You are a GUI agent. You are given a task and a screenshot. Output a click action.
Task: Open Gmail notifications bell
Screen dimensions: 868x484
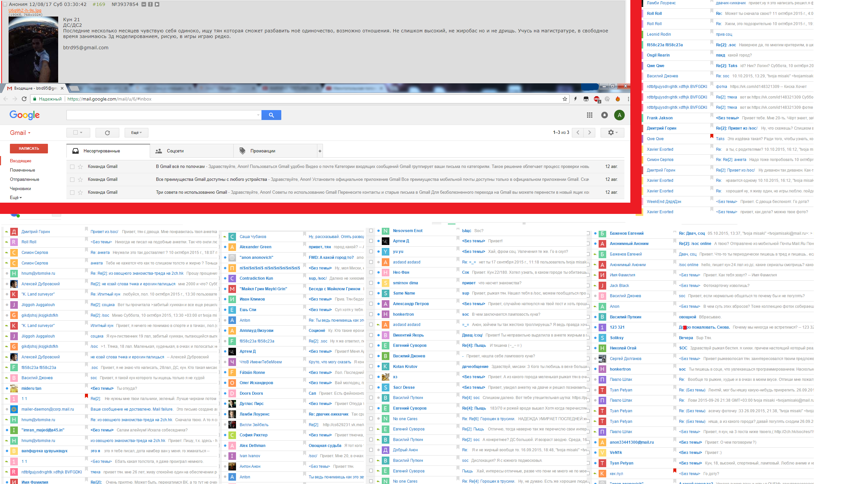coord(605,115)
